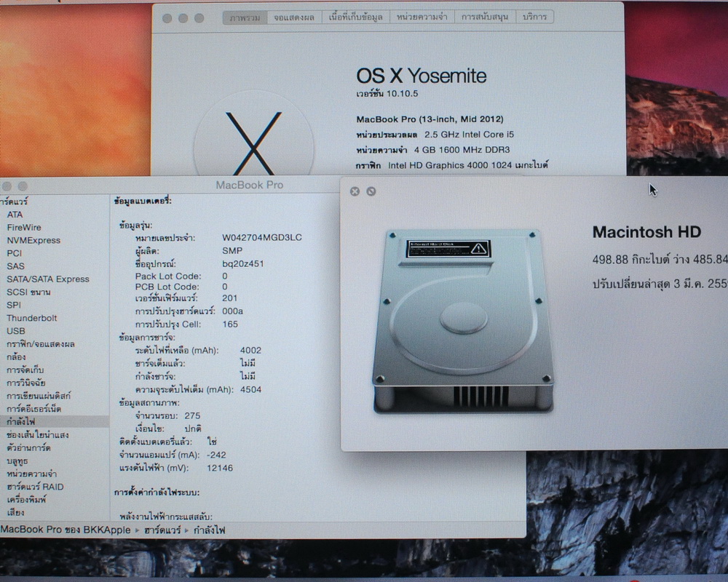Click the MacBook Pro (13-inch, Mid 2012) text
Screen dimensions: 728x582
click(430, 119)
